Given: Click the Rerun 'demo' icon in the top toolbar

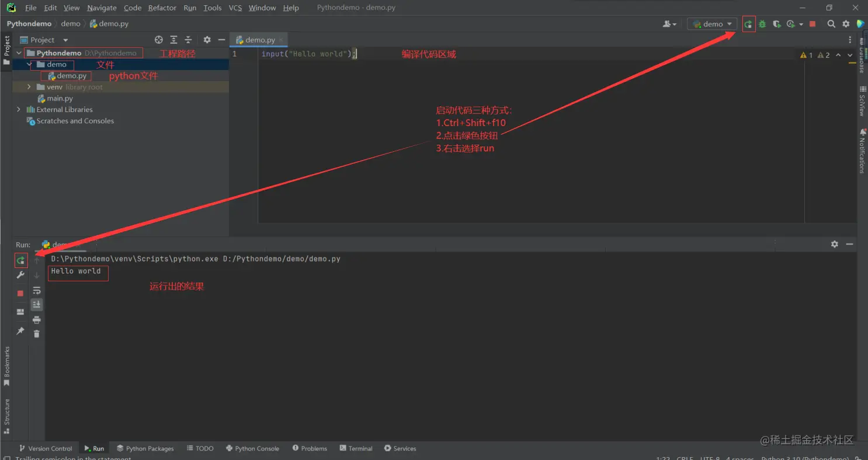Looking at the screenshot, I should pos(748,24).
